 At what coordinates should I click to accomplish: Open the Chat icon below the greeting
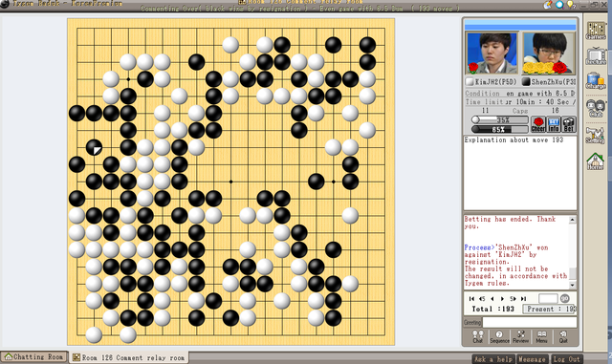(478, 336)
